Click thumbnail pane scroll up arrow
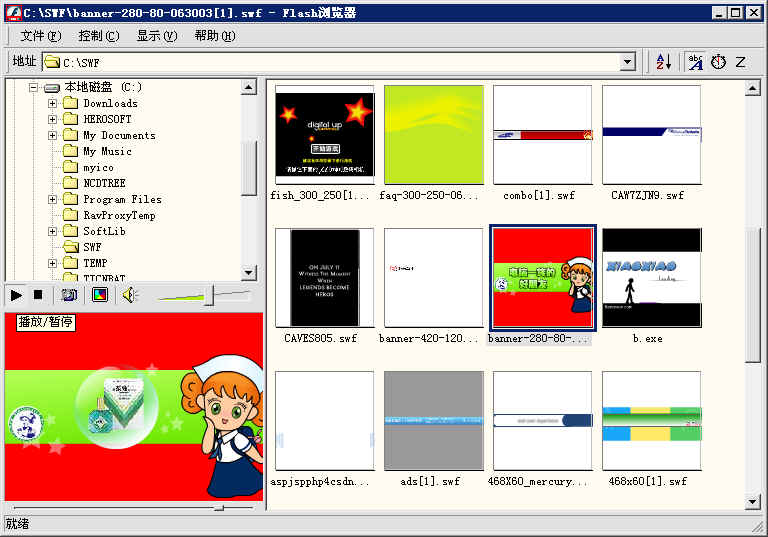The image size is (768, 537). click(x=752, y=88)
